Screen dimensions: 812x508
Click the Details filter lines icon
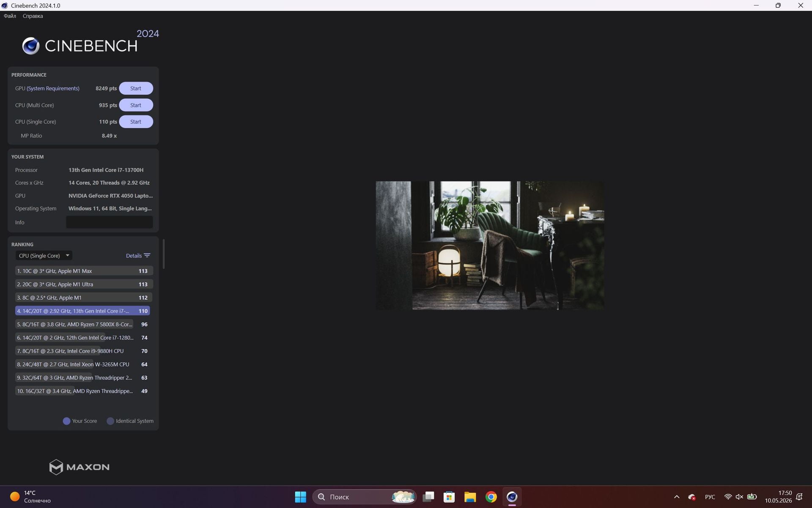pyautogui.click(x=147, y=255)
